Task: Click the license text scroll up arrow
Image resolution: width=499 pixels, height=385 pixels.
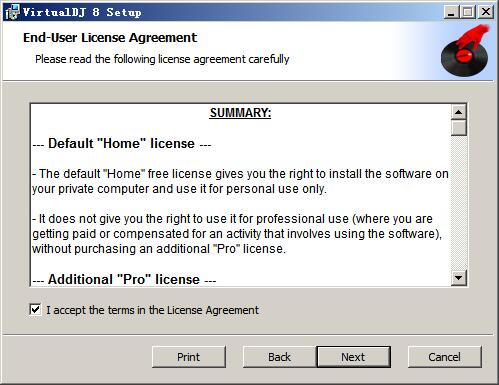Action: tap(459, 112)
